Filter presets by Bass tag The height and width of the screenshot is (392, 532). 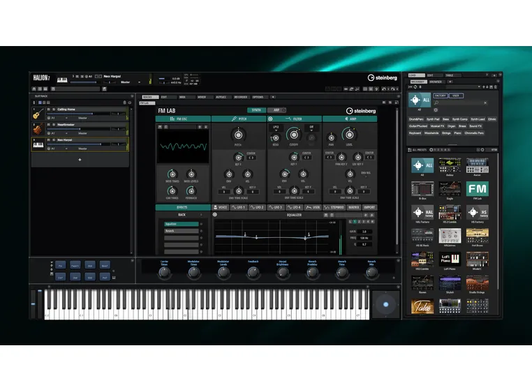tap(446, 119)
